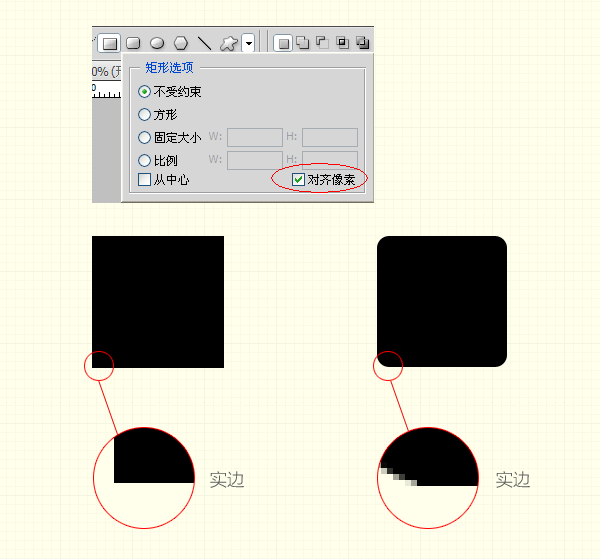Screen dimensions: 600x559
Task: Select the Ellipse shape tool
Action: [157, 43]
